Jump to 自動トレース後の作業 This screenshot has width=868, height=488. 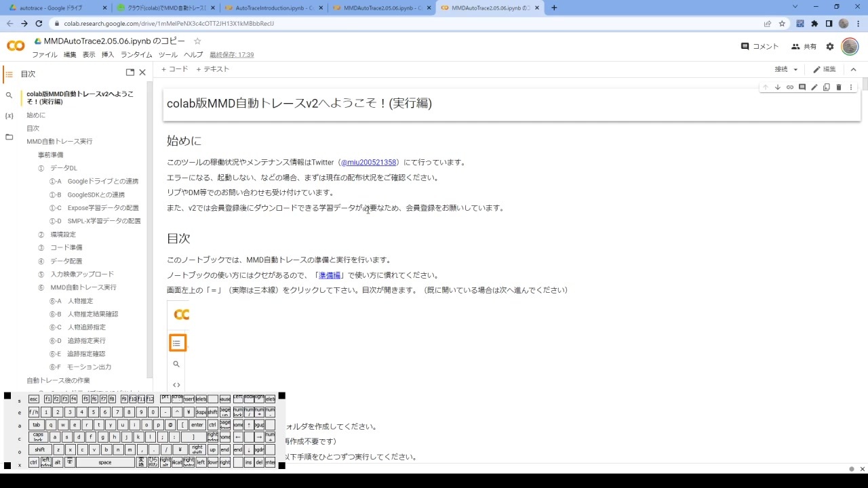click(58, 380)
